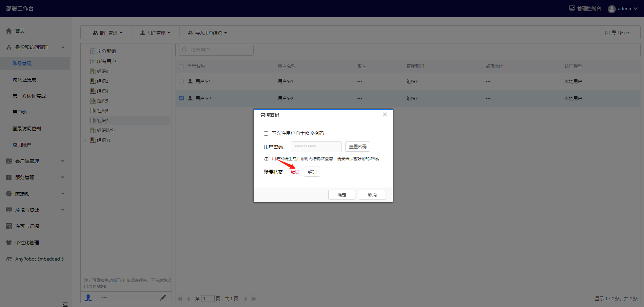
Task: Click the 重置密码 button
Action: pyautogui.click(x=358, y=147)
